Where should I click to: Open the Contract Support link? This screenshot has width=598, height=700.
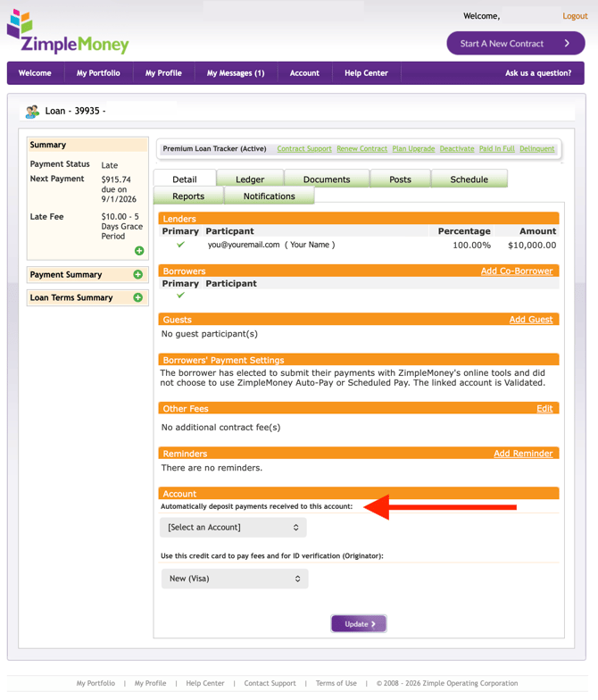pyautogui.click(x=304, y=148)
